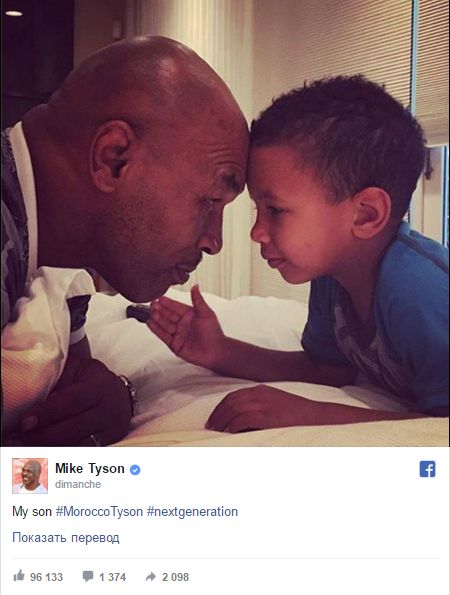This screenshot has height=595, width=450.
Task: Click the thumbs-up like icon
Action: 19,575
